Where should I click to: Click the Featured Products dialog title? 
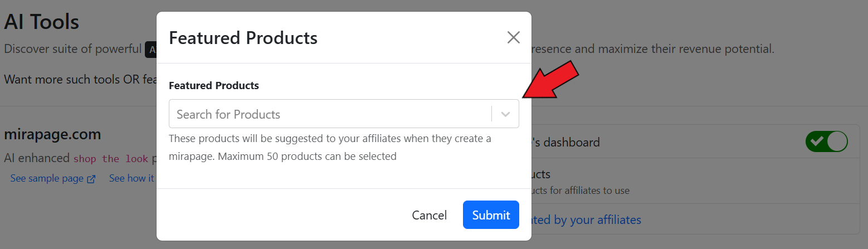[x=243, y=38]
